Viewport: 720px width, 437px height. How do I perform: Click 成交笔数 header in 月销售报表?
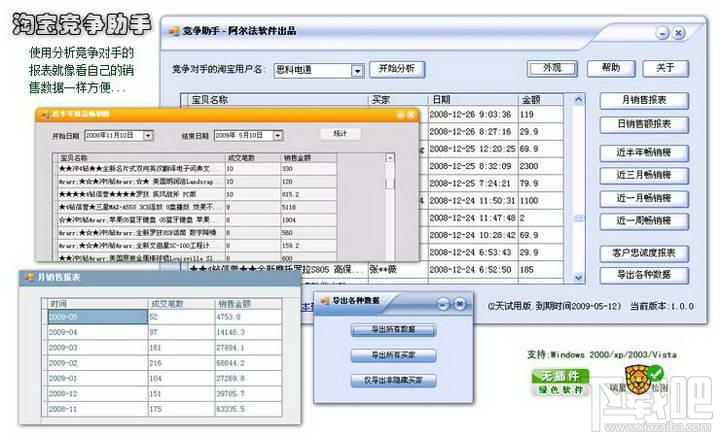point(182,304)
